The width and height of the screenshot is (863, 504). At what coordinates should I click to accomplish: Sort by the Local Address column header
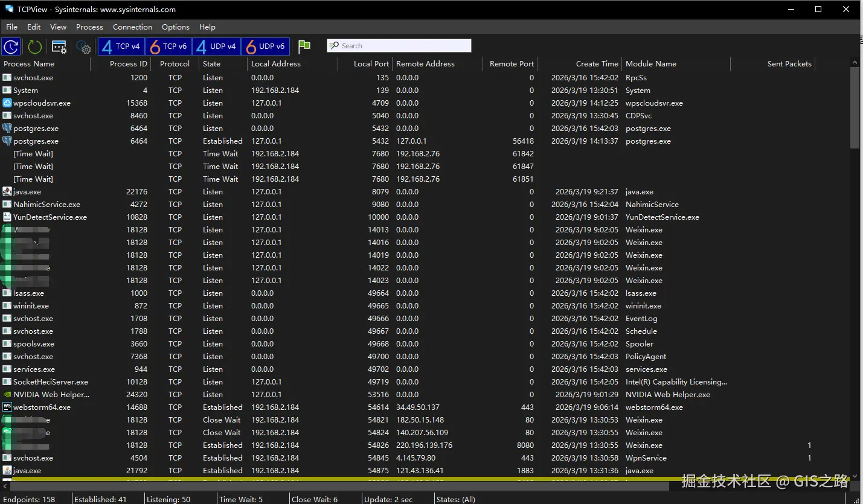click(293, 64)
